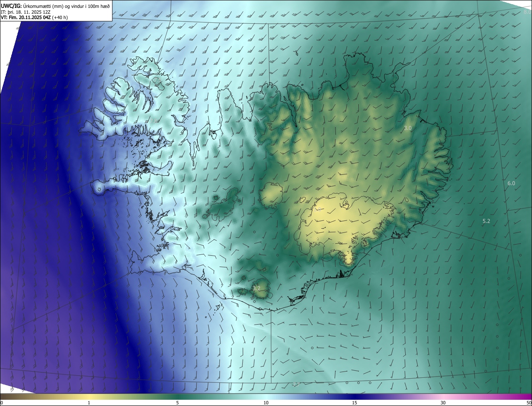Click the '15' tick on the color scale
This screenshot has width=532, height=406.
tap(355, 403)
